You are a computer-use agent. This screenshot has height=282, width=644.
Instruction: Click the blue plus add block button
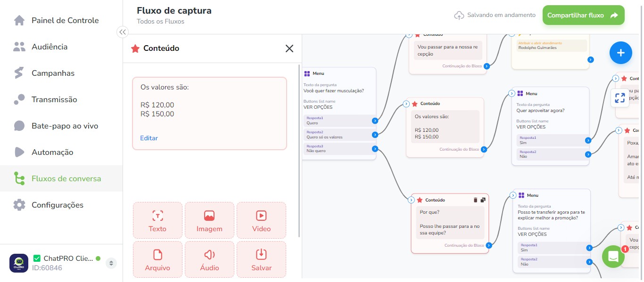point(621,53)
